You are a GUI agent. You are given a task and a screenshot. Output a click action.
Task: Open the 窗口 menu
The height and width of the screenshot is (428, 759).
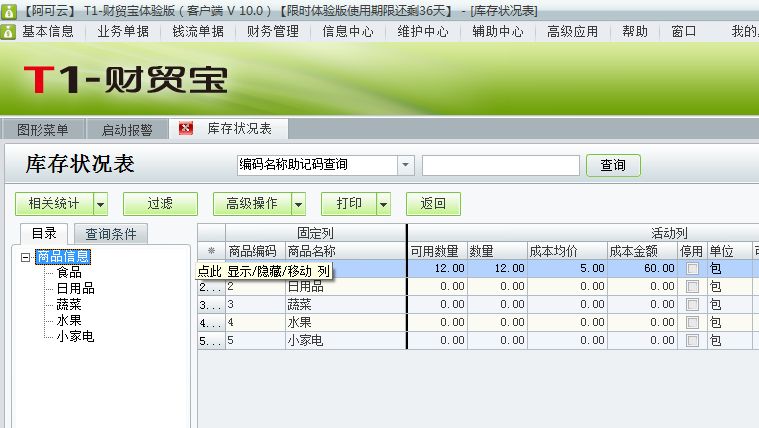(x=684, y=31)
